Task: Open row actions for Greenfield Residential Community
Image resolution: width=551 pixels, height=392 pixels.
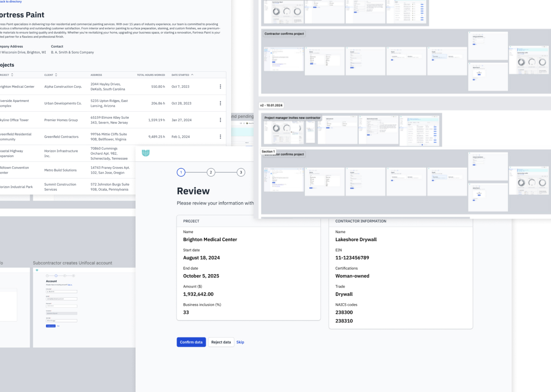Action: click(220, 137)
